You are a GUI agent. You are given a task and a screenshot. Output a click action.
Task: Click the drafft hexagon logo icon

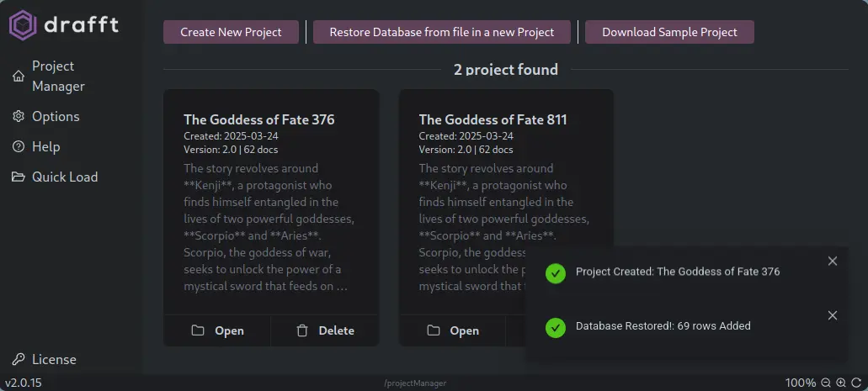click(23, 25)
